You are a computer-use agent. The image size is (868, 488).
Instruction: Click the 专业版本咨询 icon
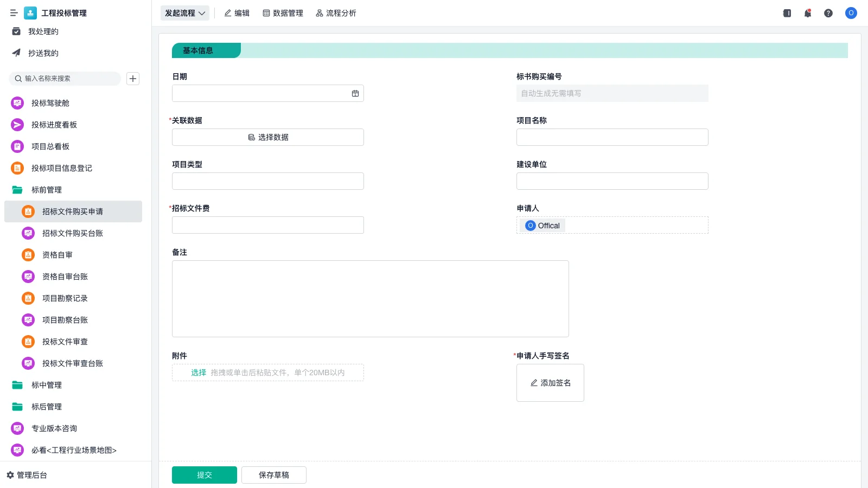pyautogui.click(x=17, y=428)
